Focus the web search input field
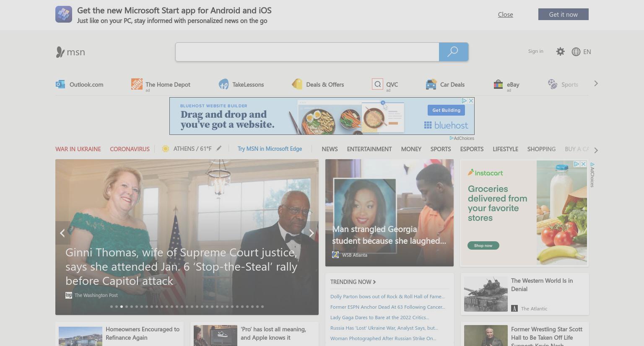This screenshot has height=346, width=644. point(307,52)
